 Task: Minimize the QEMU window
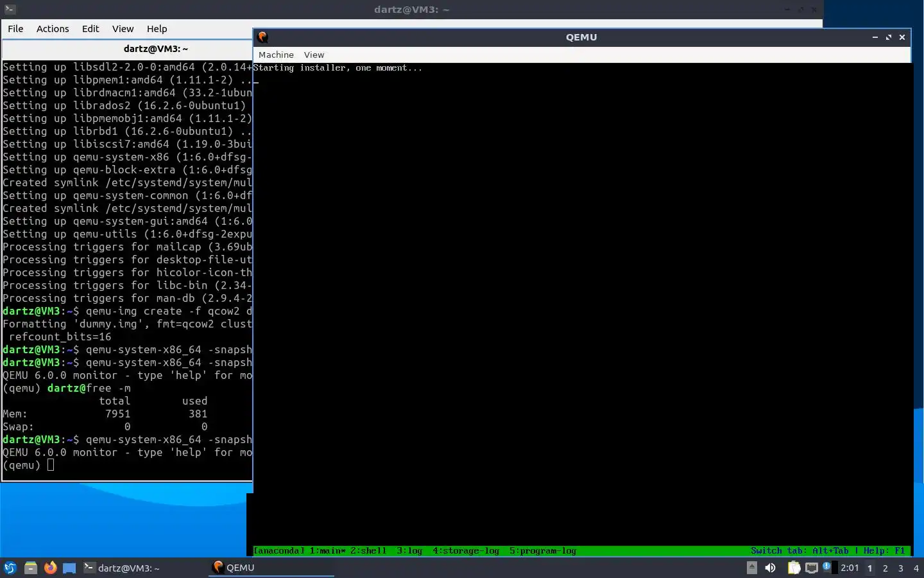coord(875,37)
